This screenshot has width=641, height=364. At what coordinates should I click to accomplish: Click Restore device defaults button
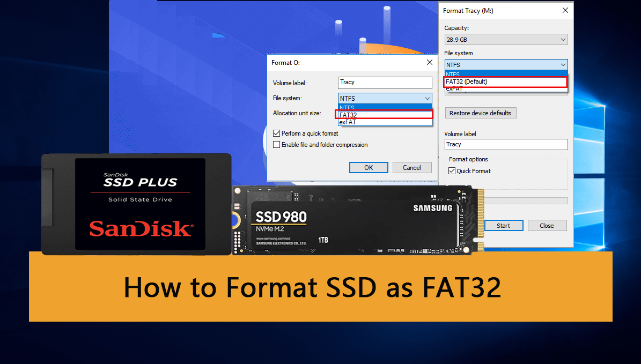(480, 113)
